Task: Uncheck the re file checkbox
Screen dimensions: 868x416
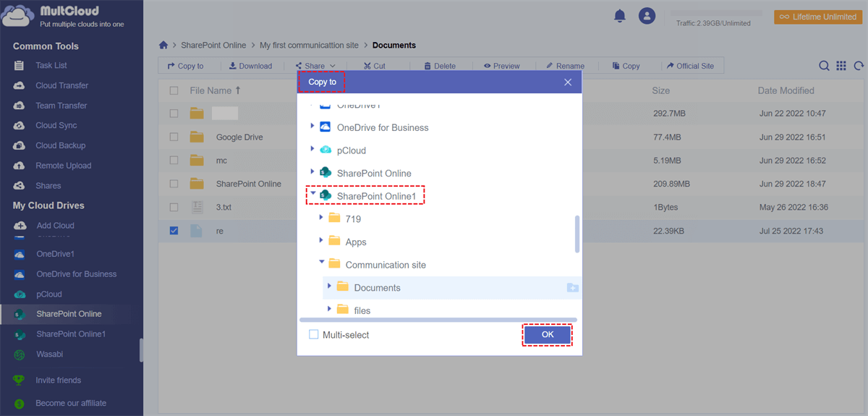Action: point(174,231)
